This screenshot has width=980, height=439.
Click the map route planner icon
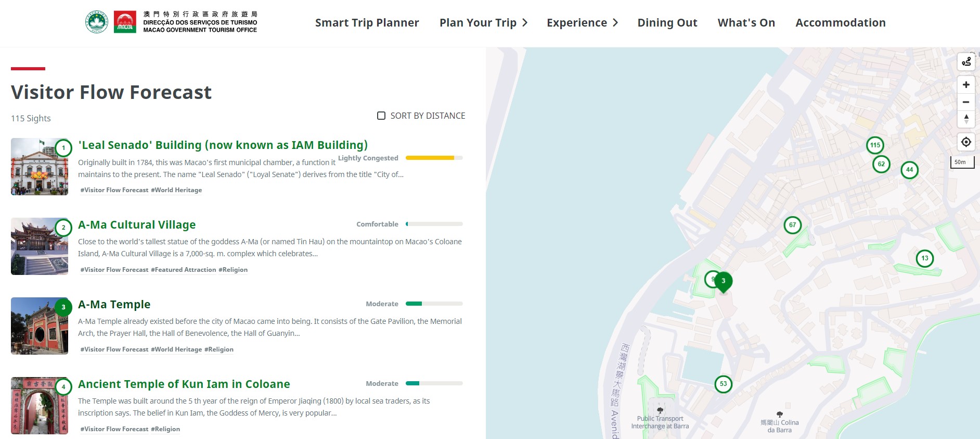[x=966, y=61]
